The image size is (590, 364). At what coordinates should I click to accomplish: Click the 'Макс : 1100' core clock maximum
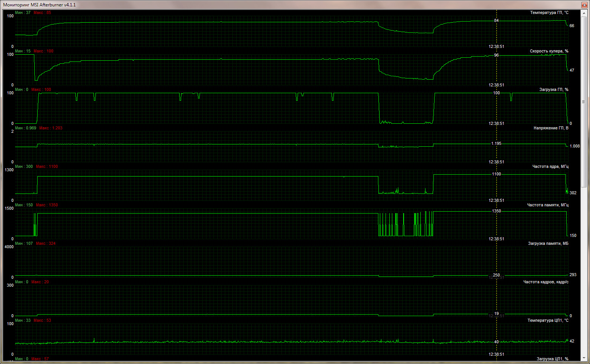pos(47,167)
